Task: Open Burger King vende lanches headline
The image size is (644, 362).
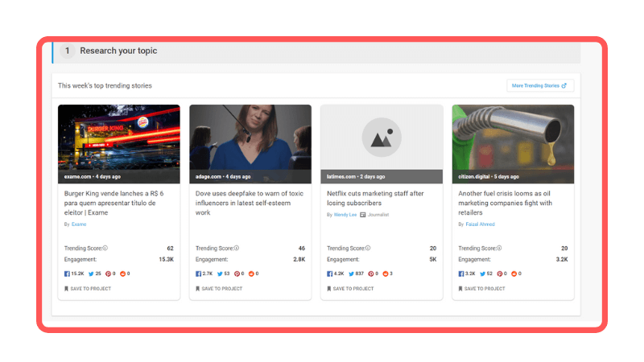Action: point(114,203)
